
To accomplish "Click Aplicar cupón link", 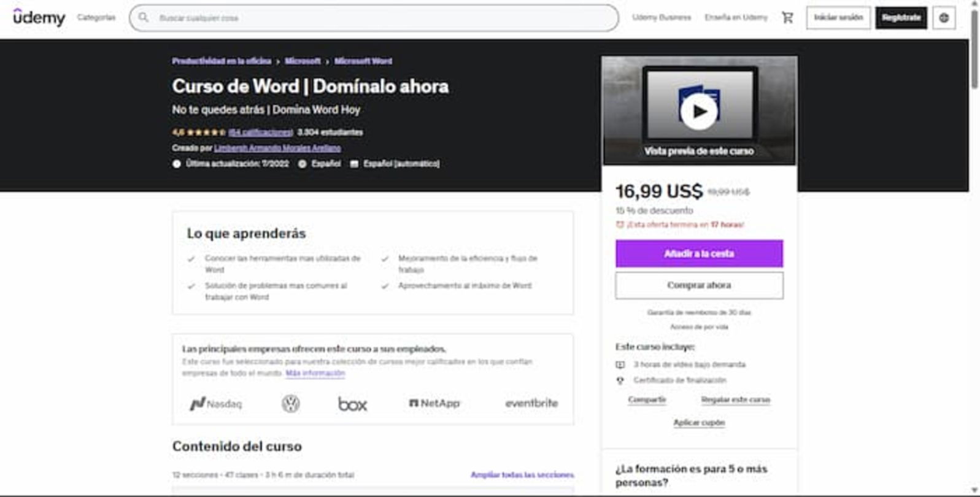I will click(699, 423).
